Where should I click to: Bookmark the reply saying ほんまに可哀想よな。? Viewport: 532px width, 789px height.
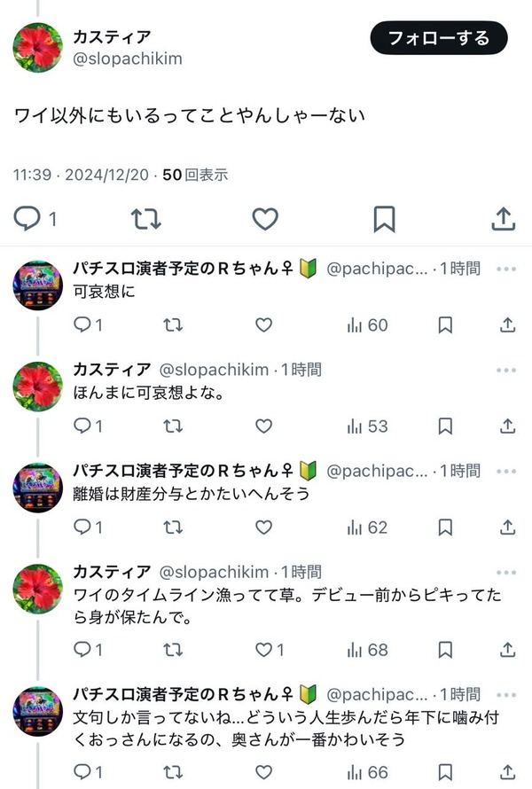pos(446,426)
